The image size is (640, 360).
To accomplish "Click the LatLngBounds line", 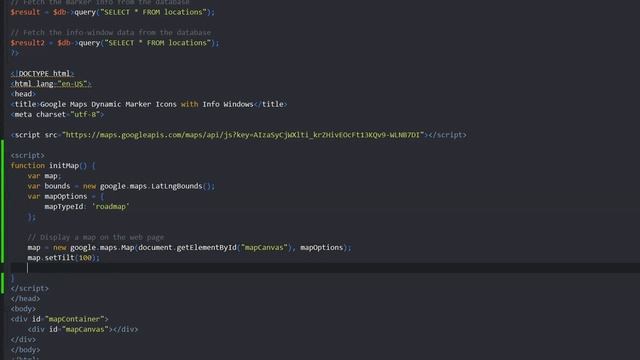I will (x=121, y=186).
